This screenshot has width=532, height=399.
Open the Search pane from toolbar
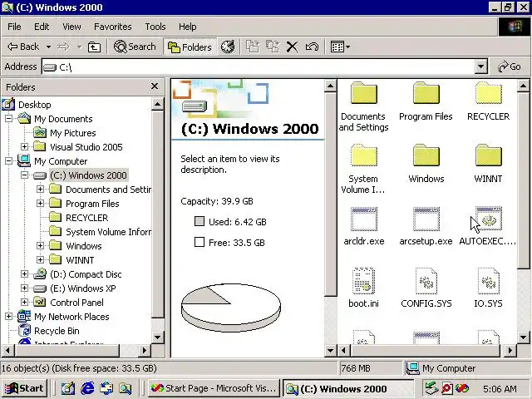click(x=135, y=47)
